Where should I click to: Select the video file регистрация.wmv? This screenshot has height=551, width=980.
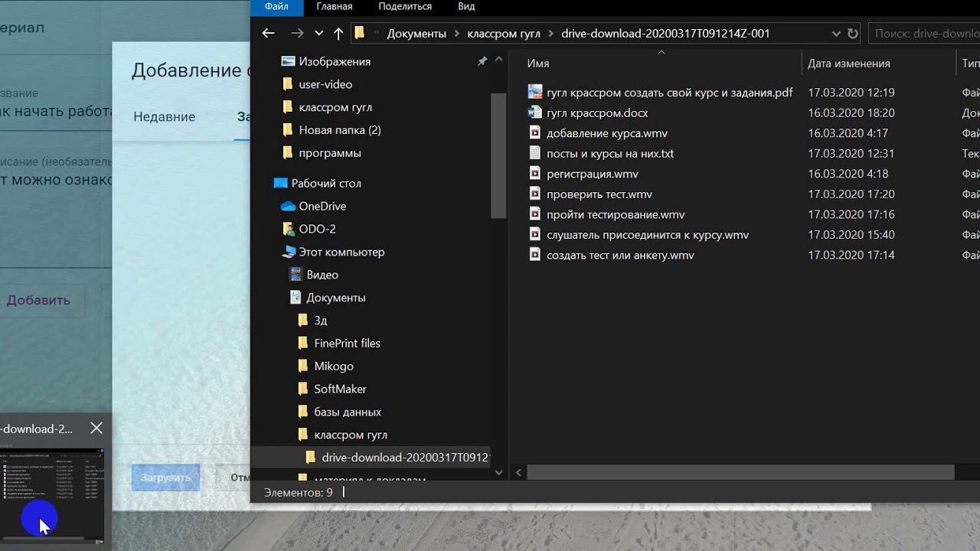tap(592, 174)
